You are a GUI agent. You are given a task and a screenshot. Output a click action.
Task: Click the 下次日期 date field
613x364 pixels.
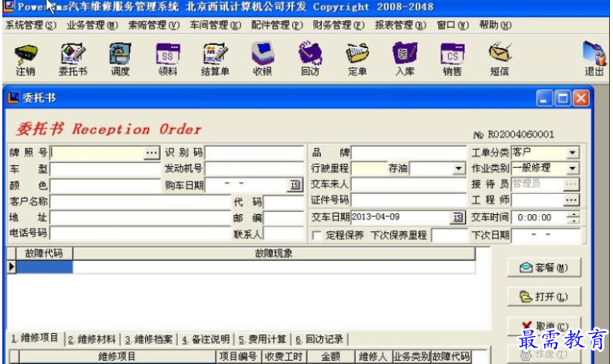click(545, 235)
